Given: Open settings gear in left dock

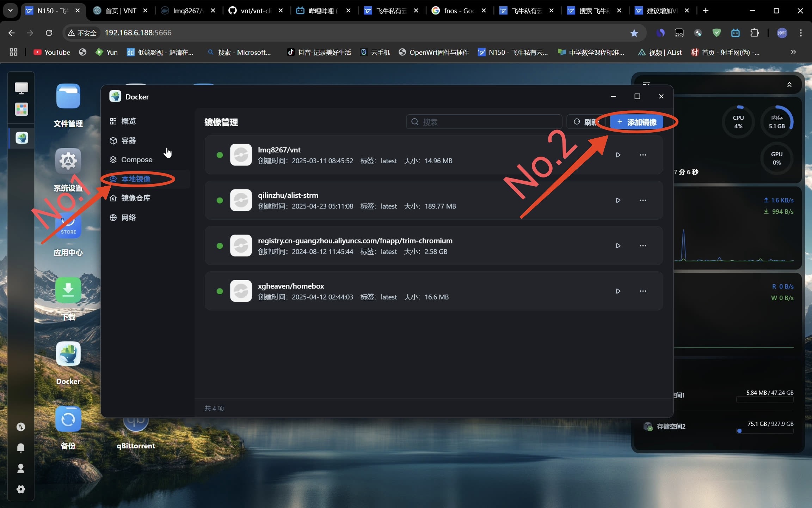Looking at the screenshot, I should point(21,489).
